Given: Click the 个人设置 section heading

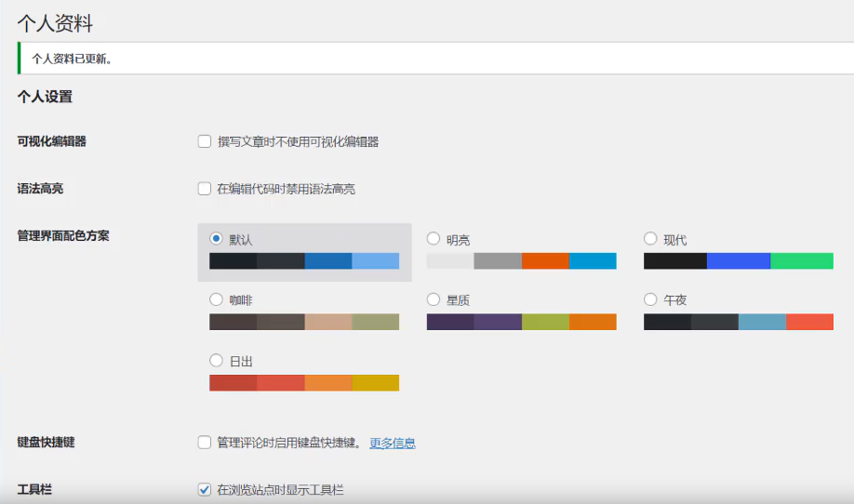Looking at the screenshot, I should point(45,97).
